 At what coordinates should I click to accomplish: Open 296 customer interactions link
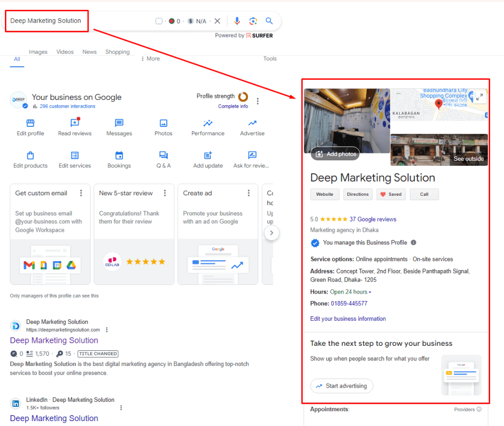[67, 106]
